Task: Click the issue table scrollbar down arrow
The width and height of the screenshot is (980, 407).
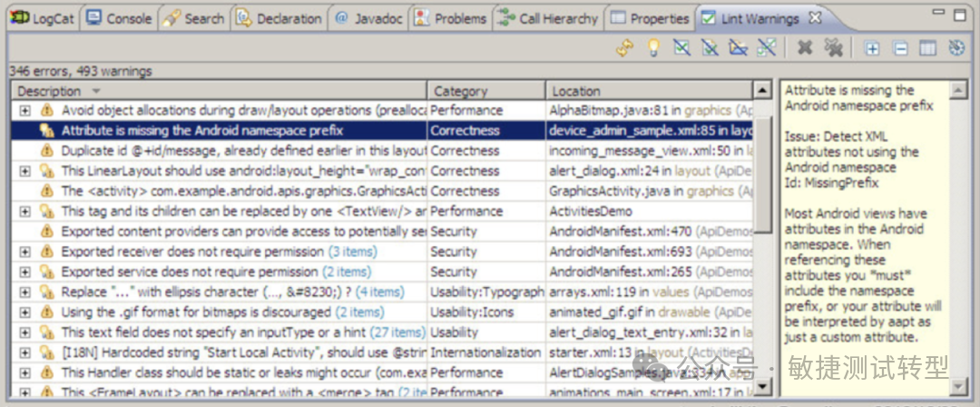Action: (x=762, y=386)
